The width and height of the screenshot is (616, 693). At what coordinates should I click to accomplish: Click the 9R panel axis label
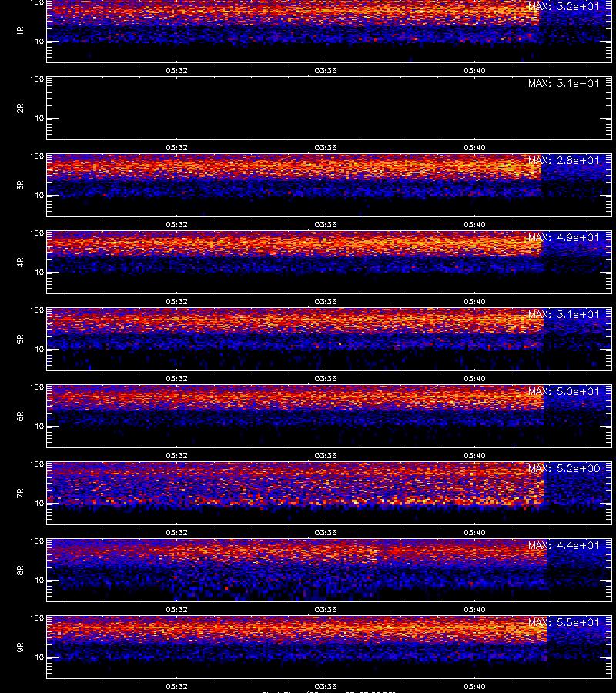tap(20, 647)
